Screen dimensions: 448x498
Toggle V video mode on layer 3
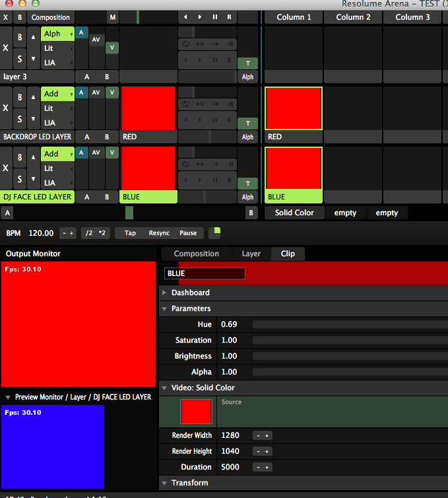coord(112,48)
